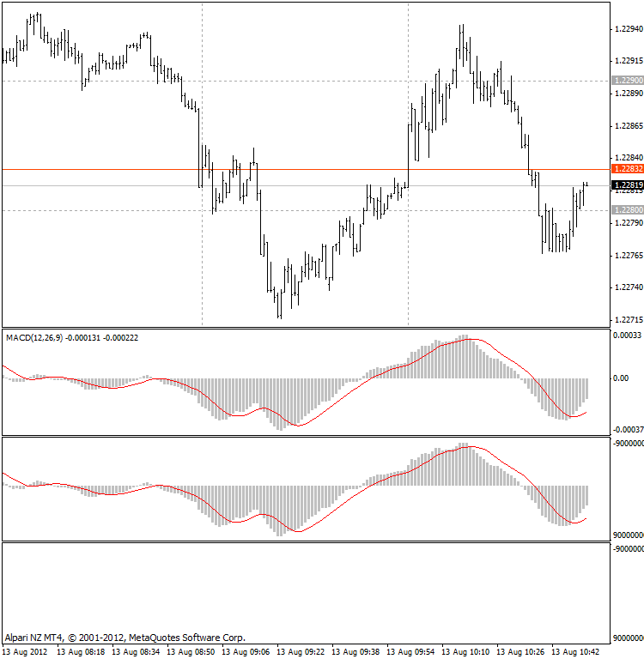644x659 pixels.
Task: Select the 1.22865 price axis value
Action: tap(629, 126)
